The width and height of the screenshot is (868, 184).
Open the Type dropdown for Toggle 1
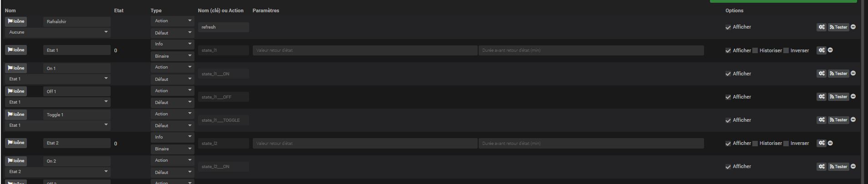[x=172, y=114]
